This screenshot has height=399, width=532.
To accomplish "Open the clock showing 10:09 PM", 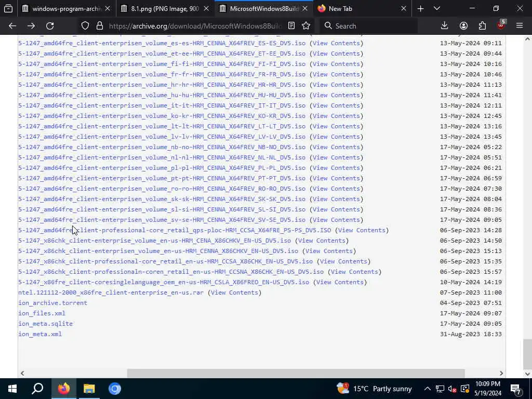I will tap(488, 389).
